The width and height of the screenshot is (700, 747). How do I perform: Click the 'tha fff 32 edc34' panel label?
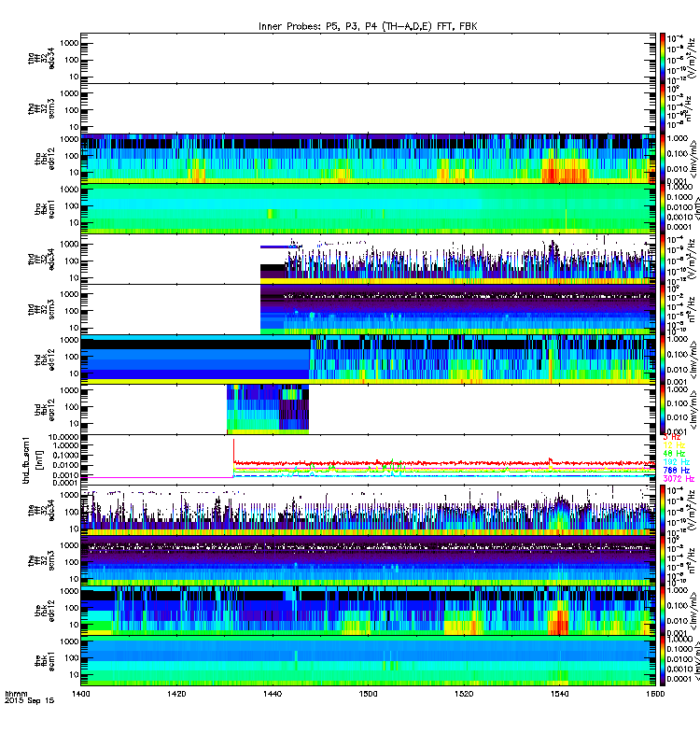41,58
